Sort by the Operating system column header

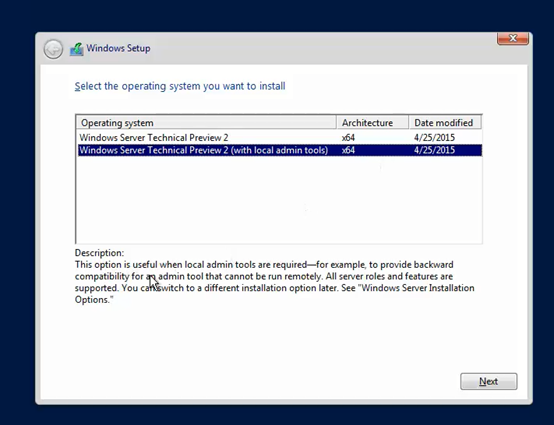(206, 123)
